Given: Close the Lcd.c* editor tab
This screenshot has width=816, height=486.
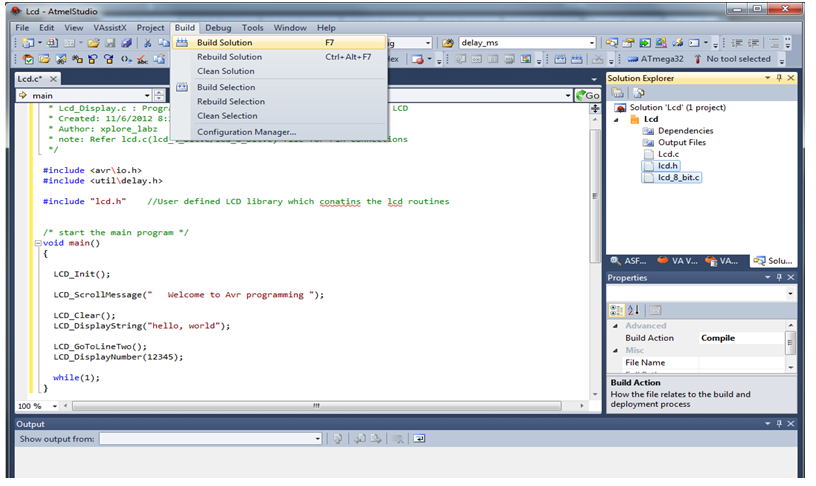Looking at the screenshot, I should click(53, 79).
